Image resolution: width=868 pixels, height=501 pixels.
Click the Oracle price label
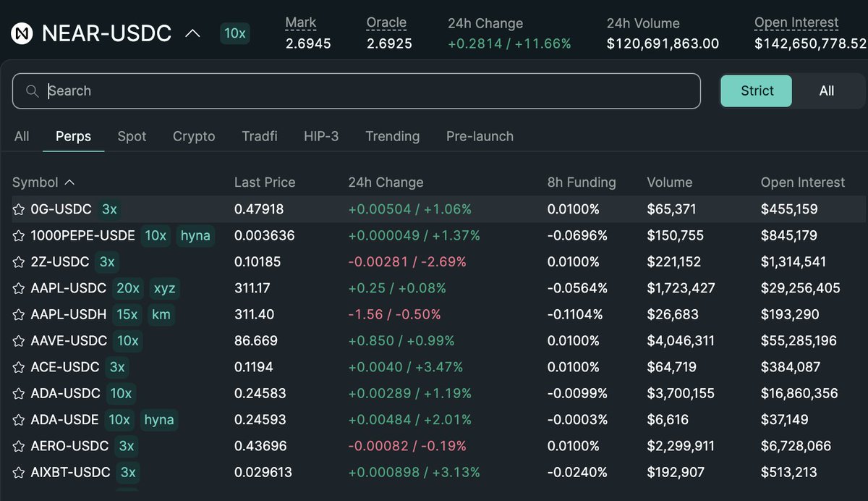coord(387,23)
